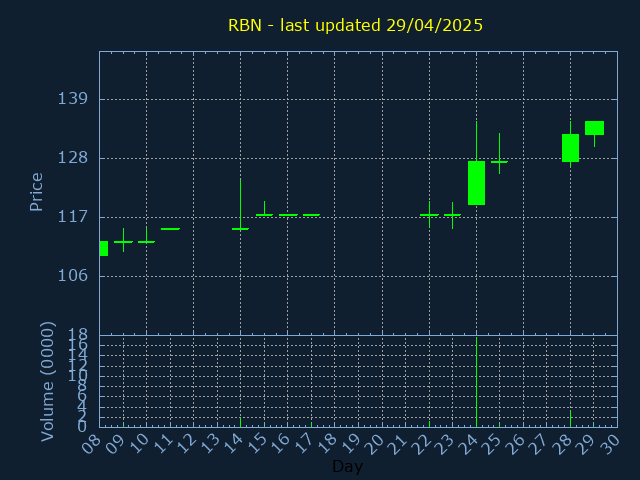Image resolution: width=640 pixels, height=480 pixels.
Task: Select day 28 tick label
Action: 562,444
